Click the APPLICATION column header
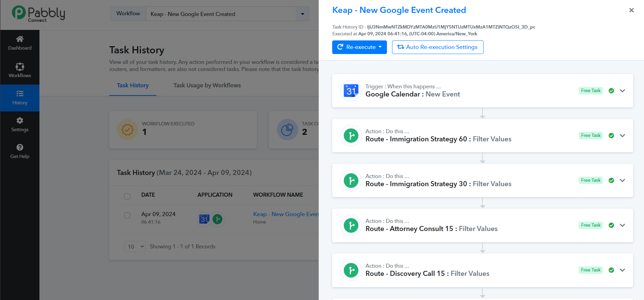Image resolution: width=644 pixels, height=300 pixels. tap(215, 195)
